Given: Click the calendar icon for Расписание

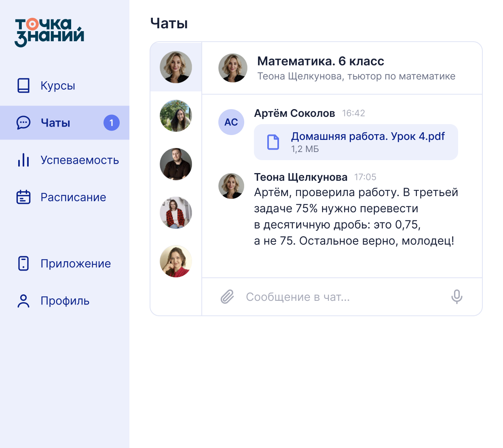Looking at the screenshot, I should coord(23,197).
